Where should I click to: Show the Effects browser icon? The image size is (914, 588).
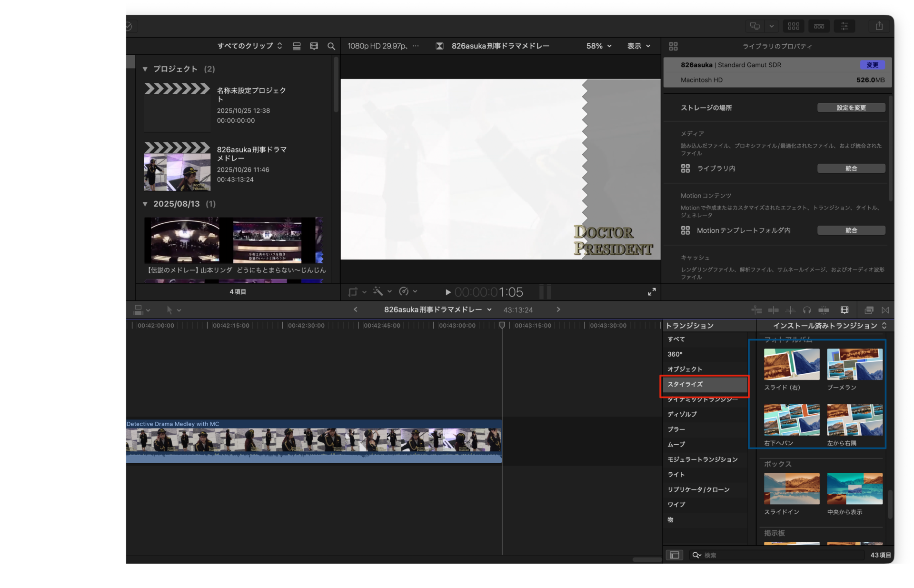click(869, 310)
